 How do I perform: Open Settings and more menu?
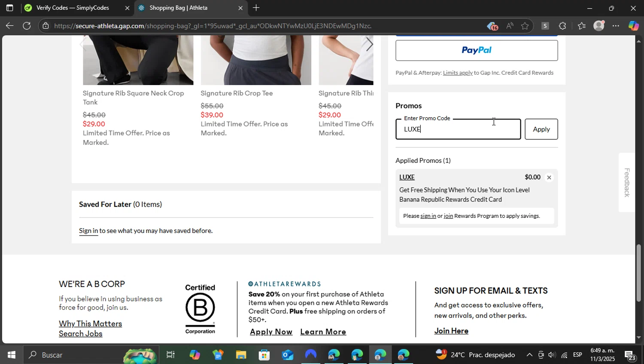pyautogui.click(x=616, y=26)
